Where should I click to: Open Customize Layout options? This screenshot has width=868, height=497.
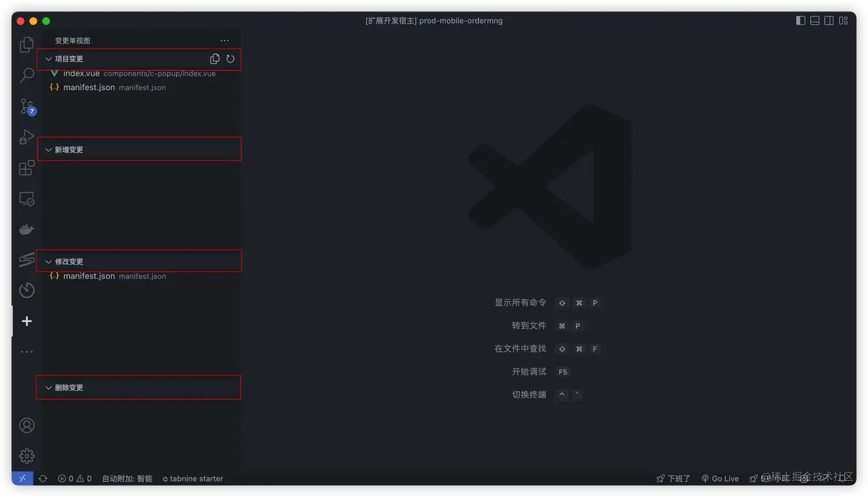click(843, 21)
